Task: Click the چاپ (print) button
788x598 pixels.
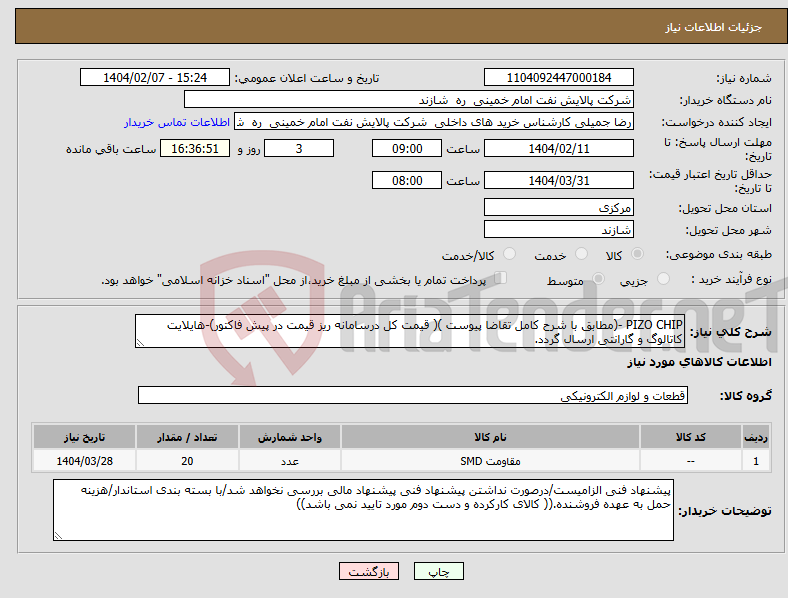Action: [x=438, y=571]
